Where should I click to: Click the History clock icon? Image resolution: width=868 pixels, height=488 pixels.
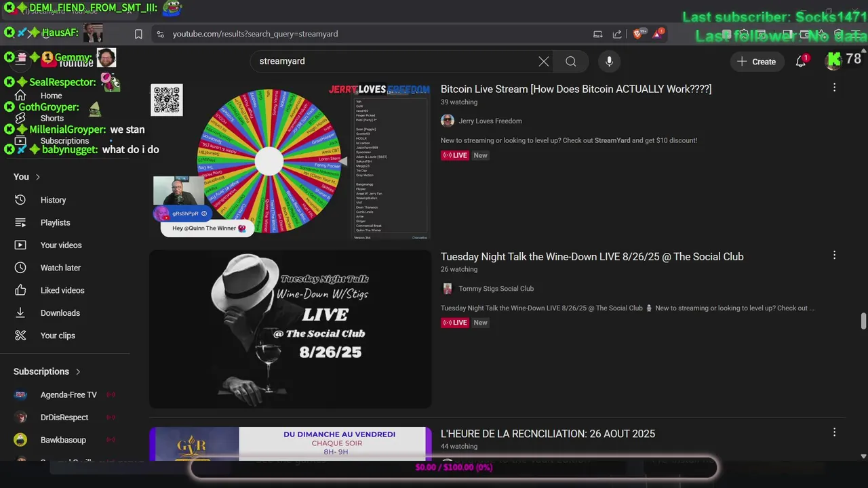[x=20, y=200]
